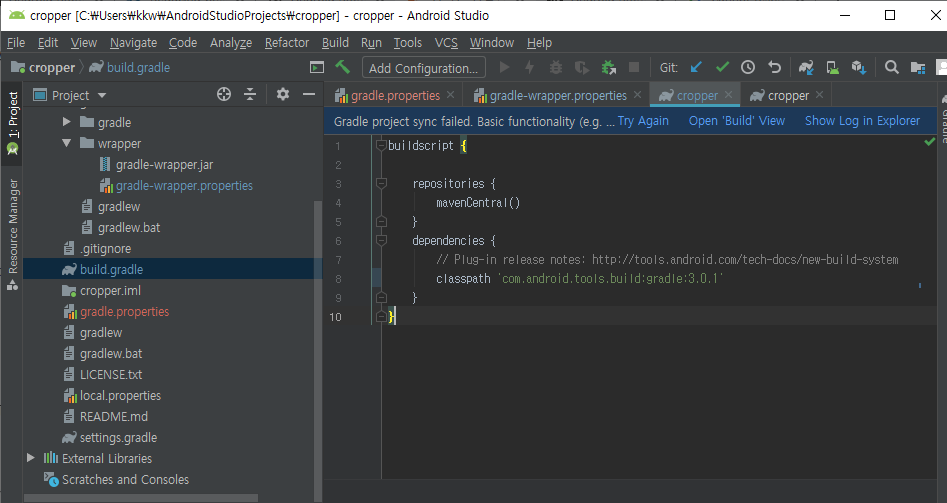Screen dimensions: 947x503
Task: Click the Run play icon
Action: [504, 68]
